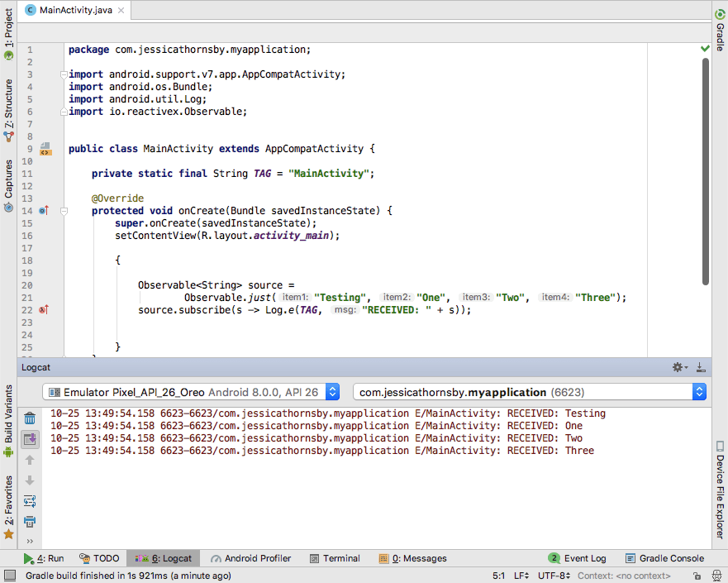Image resolution: width=728 pixels, height=583 pixels.
Task: Click the @Override annotation
Action: tap(117, 198)
